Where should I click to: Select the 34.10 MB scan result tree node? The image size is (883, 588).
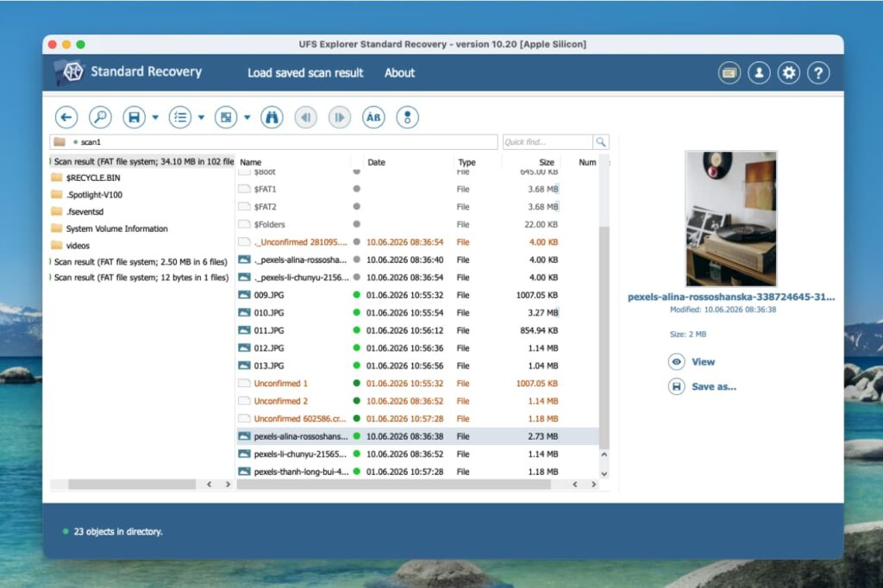[143, 161]
